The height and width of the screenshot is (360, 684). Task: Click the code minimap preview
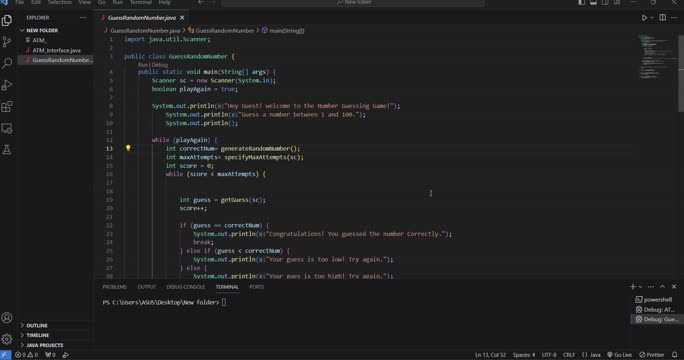(656, 57)
